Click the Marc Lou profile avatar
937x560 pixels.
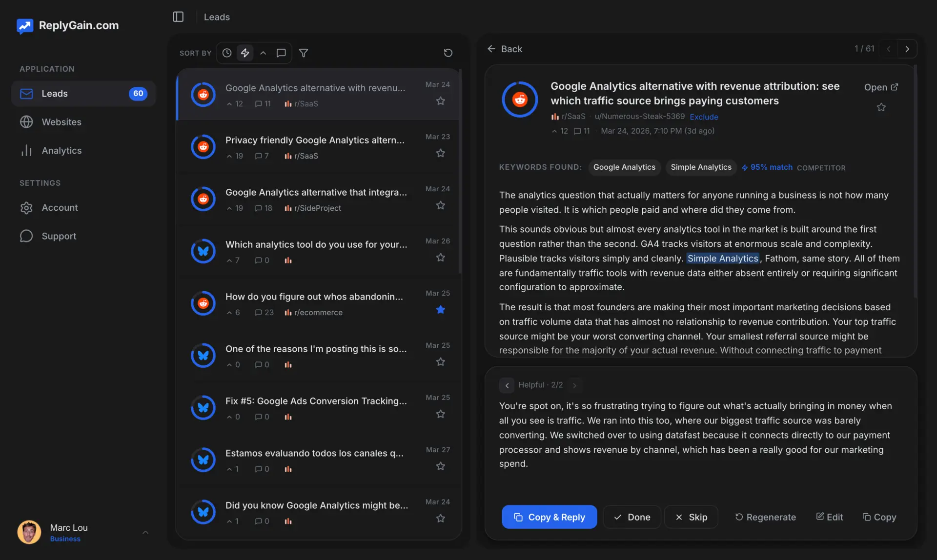point(29,532)
